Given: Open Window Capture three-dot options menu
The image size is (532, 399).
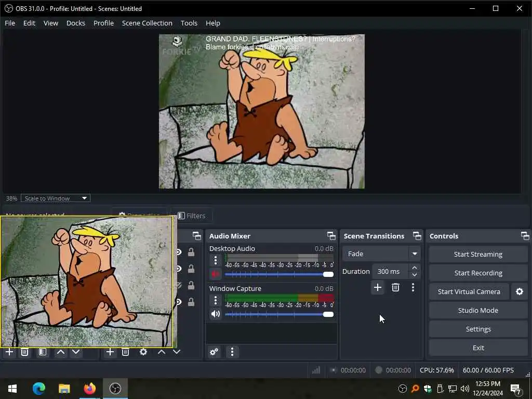Looking at the screenshot, I should 216,300.
